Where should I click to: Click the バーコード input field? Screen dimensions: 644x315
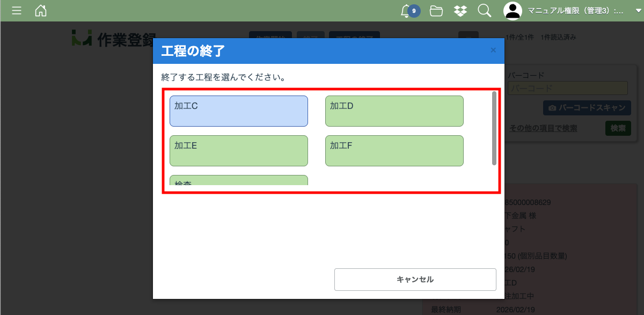(x=567, y=89)
